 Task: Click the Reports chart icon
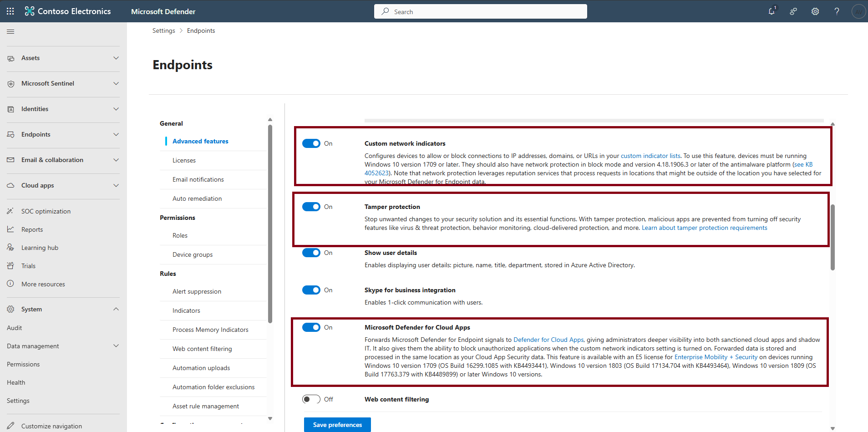pyautogui.click(x=10, y=229)
